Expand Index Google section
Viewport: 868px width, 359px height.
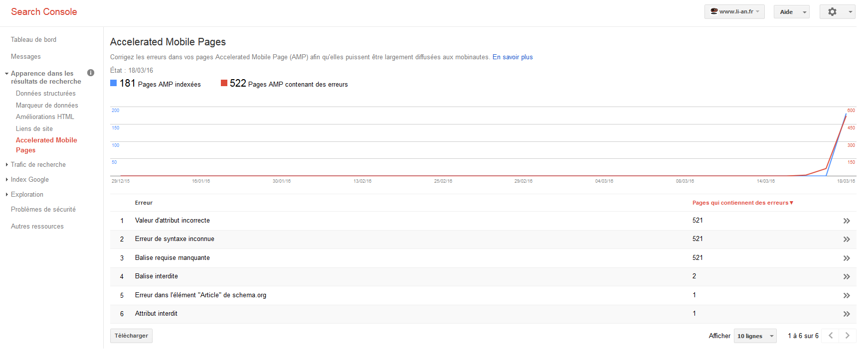[7, 180]
